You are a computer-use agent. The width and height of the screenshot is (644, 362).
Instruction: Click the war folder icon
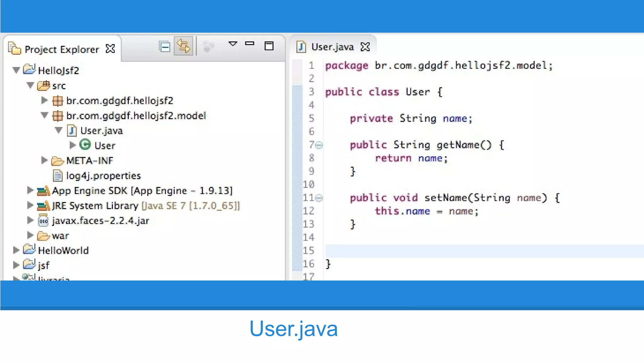43,236
